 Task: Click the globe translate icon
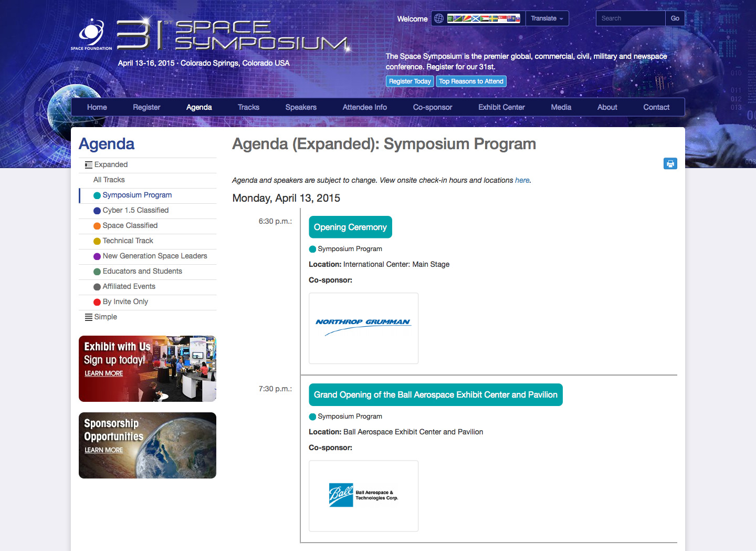439,18
